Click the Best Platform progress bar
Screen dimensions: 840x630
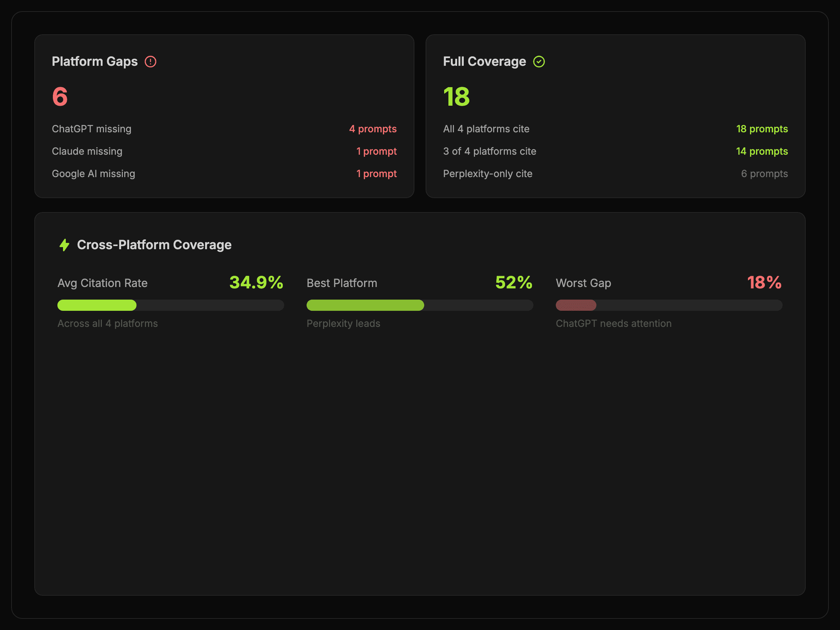(420, 305)
